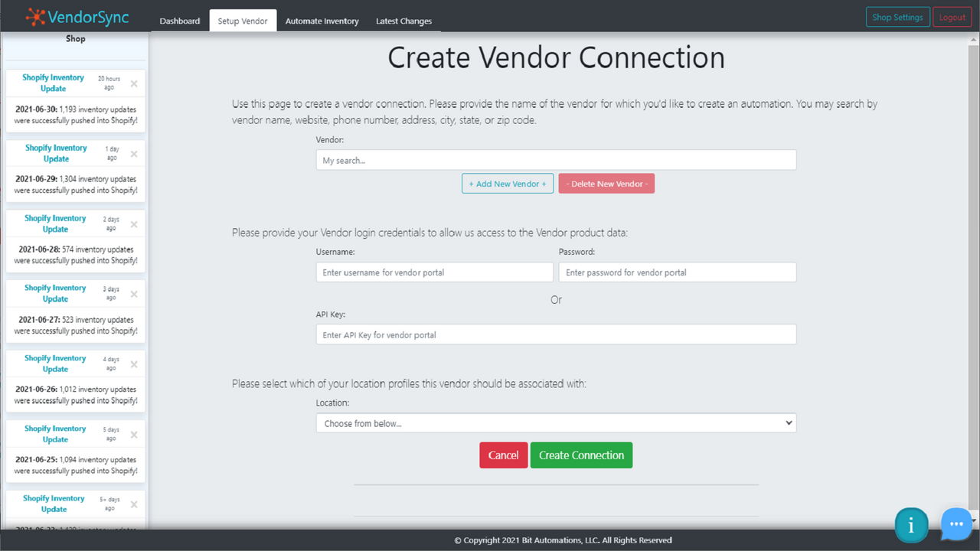The height and width of the screenshot is (551, 980).
Task: Dismiss the 2021-06-25 inventory update notification
Action: point(134,433)
